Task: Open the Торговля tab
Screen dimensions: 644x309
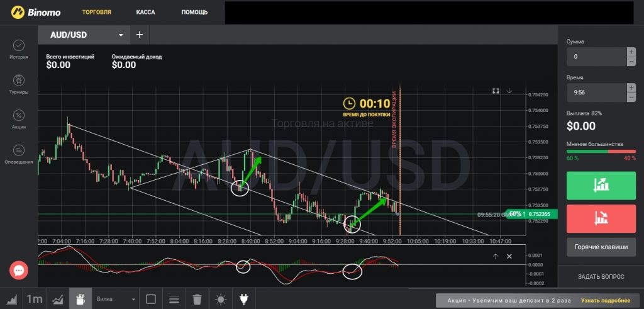Action: pyautogui.click(x=96, y=13)
